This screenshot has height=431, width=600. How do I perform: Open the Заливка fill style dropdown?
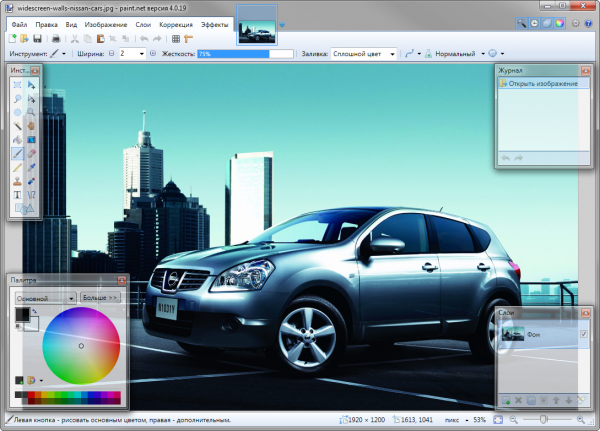point(364,54)
